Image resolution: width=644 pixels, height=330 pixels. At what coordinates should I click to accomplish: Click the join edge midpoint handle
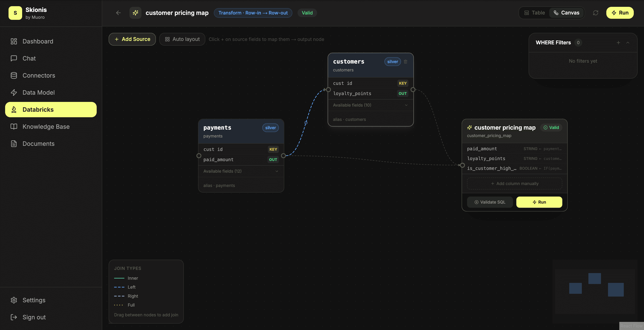[x=306, y=123]
